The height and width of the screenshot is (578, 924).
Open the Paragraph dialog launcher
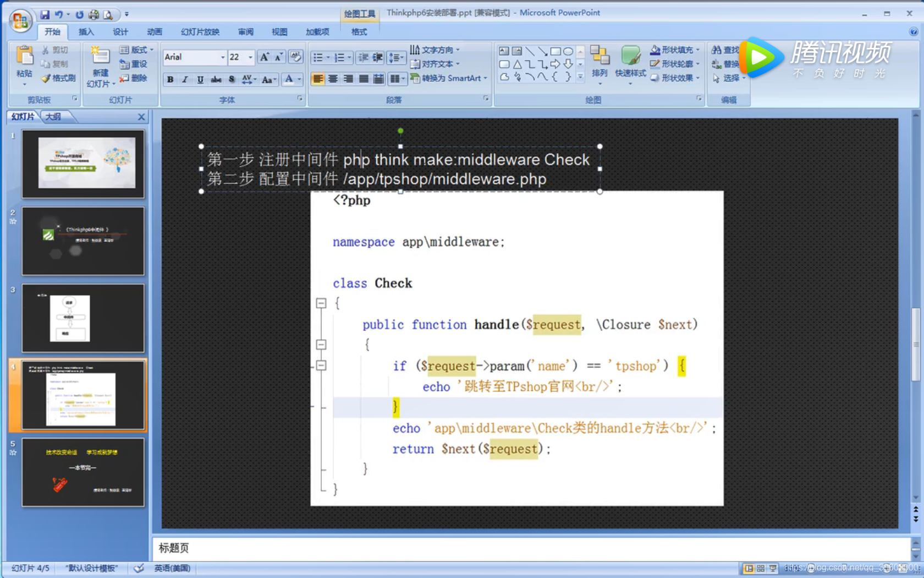coord(486,99)
